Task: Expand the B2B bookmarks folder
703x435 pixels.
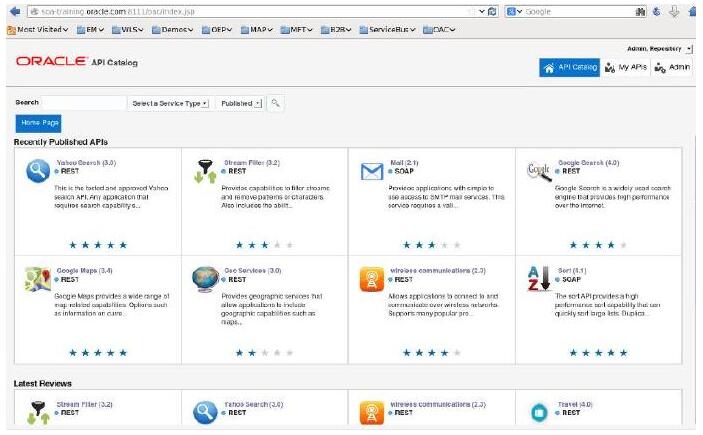Action: pos(336,30)
